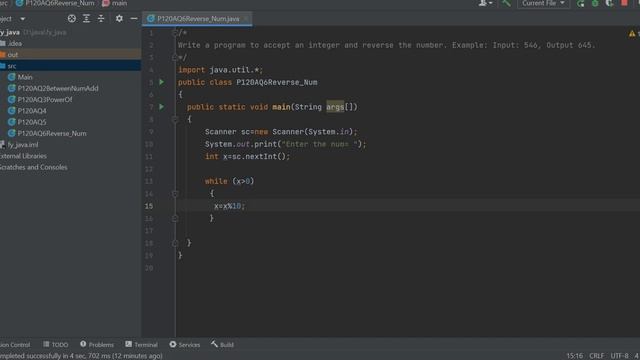
Task: Click line number 15 in gutter
Action: [149, 206]
